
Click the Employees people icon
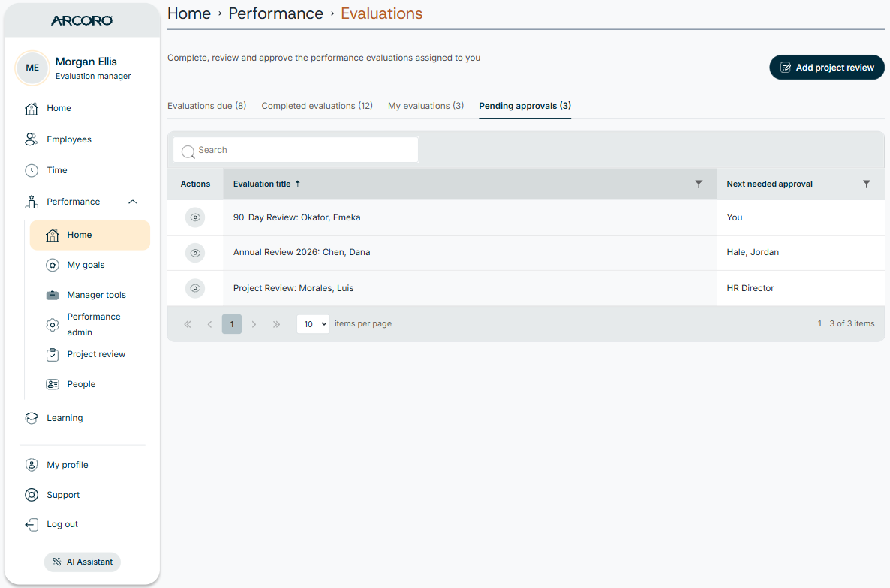coord(32,139)
